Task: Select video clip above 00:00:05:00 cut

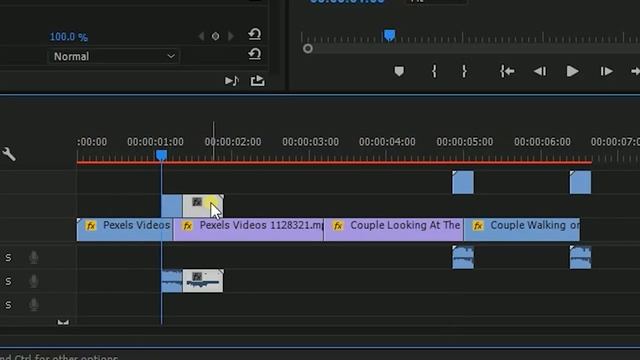Action: (463, 182)
